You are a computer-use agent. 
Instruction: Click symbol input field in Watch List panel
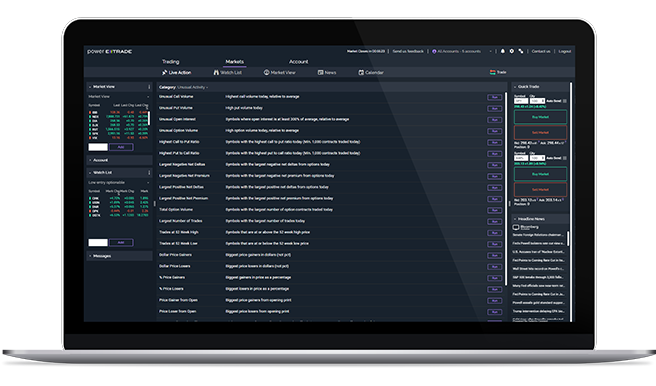tap(98, 242)
